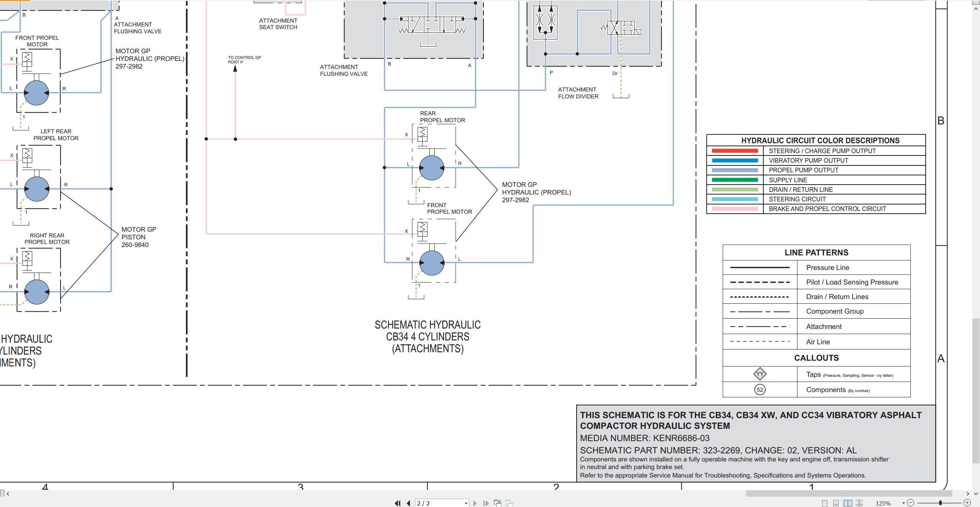Click the green Supply Line color swatch
Screen dimensions: 980x507
coord(735,180)
